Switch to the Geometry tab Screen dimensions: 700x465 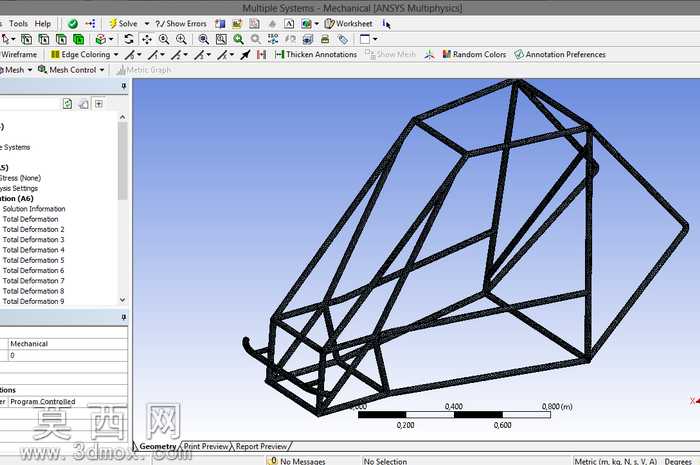tap(158, 446)
